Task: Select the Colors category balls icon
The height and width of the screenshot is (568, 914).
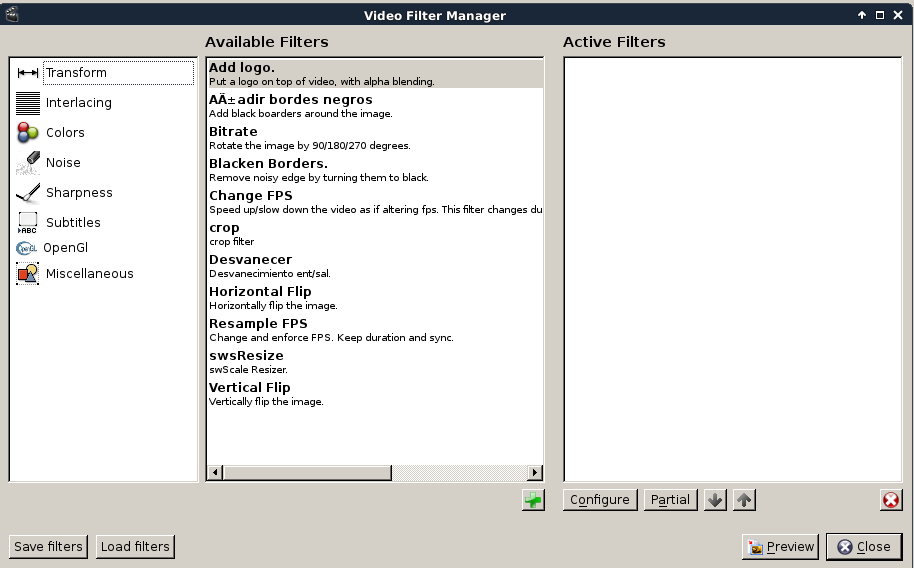Action: pyautogui.click(x=27, y=133)
